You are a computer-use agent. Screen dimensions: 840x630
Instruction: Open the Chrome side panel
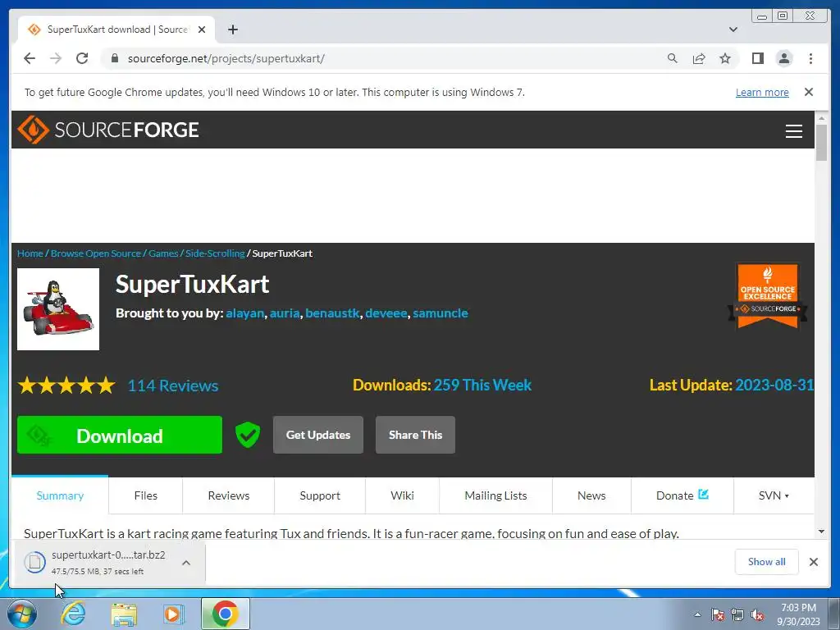click(x=757, y=58)
